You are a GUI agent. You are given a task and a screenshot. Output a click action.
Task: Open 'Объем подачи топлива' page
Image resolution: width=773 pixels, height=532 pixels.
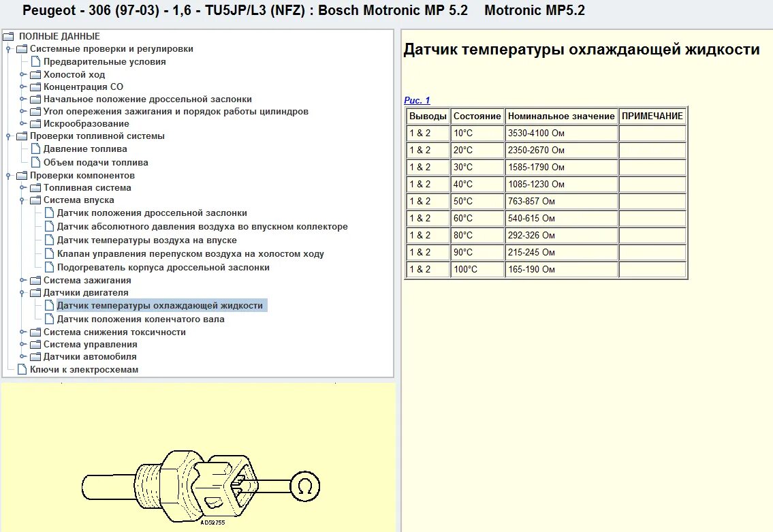[x=95, y=162]
